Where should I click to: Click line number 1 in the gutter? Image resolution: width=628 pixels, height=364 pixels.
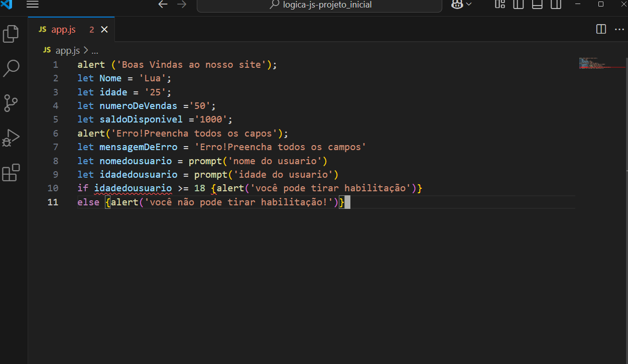click(55, 65)
